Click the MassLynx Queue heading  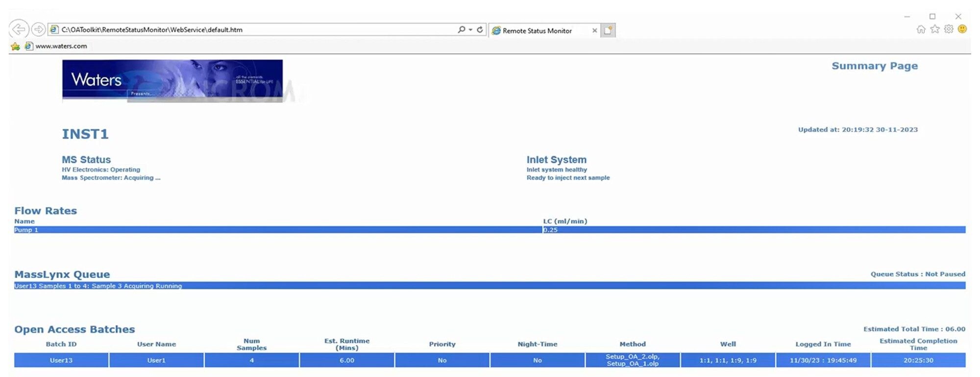62,275
